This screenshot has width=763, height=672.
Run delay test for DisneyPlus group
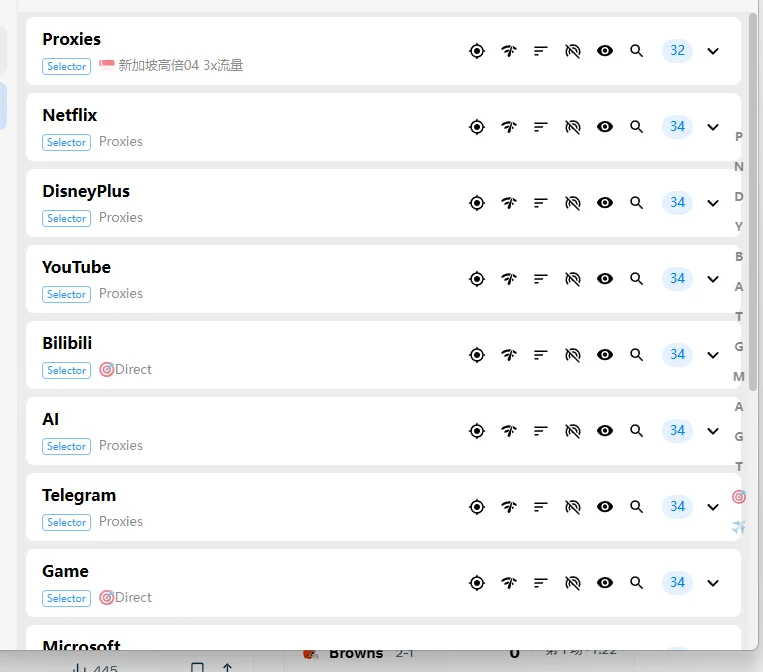(x=509, y=203)
